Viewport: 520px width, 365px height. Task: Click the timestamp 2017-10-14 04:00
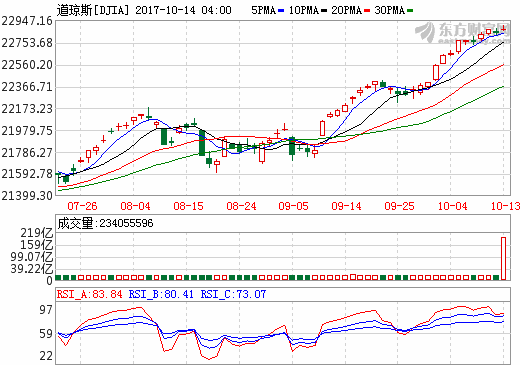pos(183,10)
